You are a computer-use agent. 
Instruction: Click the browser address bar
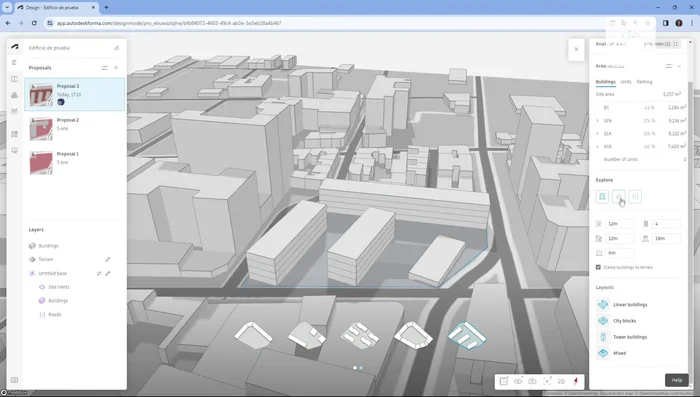[x=326, y=23]
